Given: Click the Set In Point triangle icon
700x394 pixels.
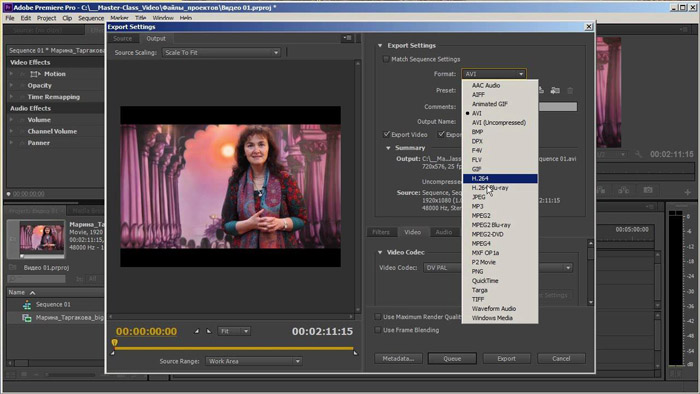Looking at the screenshot, I should pos(196,331).
